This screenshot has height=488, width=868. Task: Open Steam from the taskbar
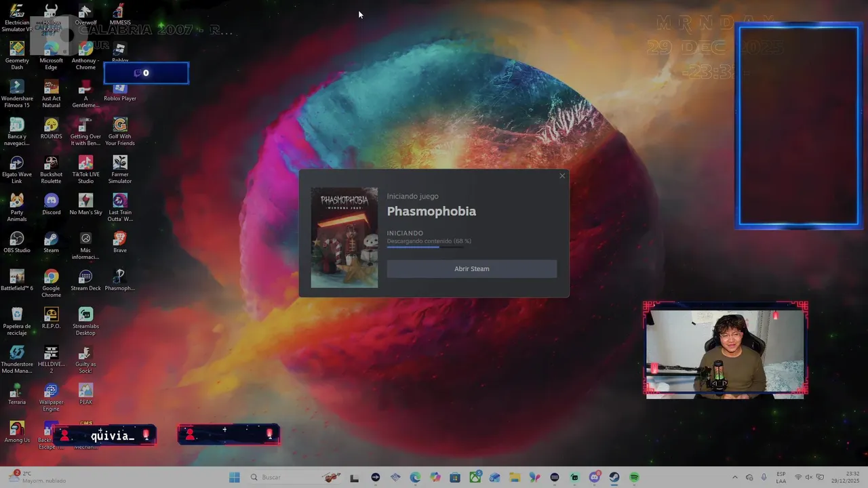point(614,477)
